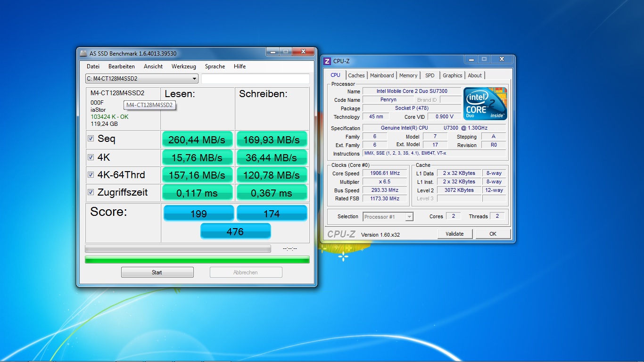Open the Bearbeiten menu

(x=122, y=66)
